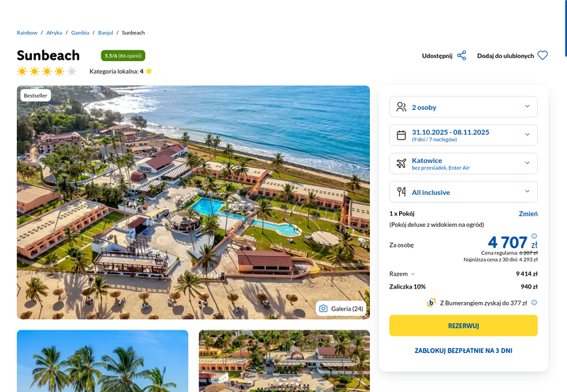Click the persons icon in the 2 osoby field
The width and height of the screenshot is (567, 392).
401,106
